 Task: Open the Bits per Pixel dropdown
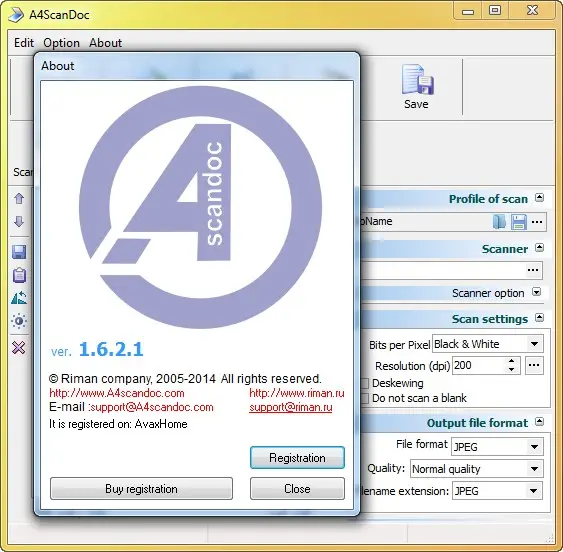tap(534, 344)
